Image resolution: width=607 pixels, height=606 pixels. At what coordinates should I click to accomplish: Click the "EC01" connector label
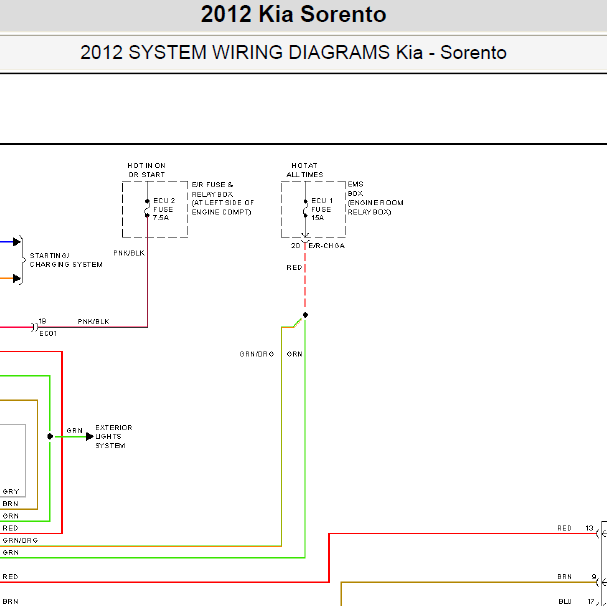point(48,333)
